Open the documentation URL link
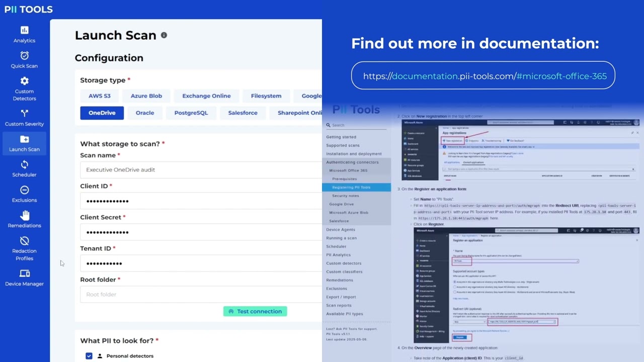 485,76
